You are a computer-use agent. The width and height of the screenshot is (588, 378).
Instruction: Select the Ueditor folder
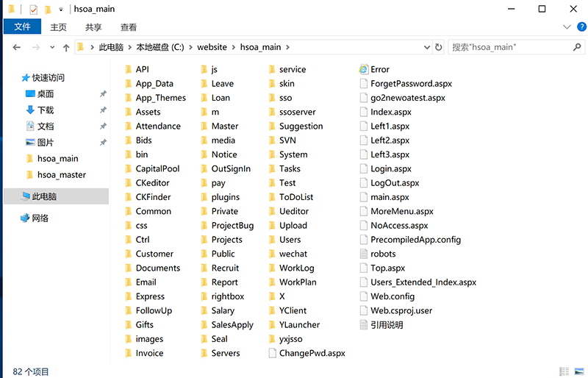click(x=289, y=211)
